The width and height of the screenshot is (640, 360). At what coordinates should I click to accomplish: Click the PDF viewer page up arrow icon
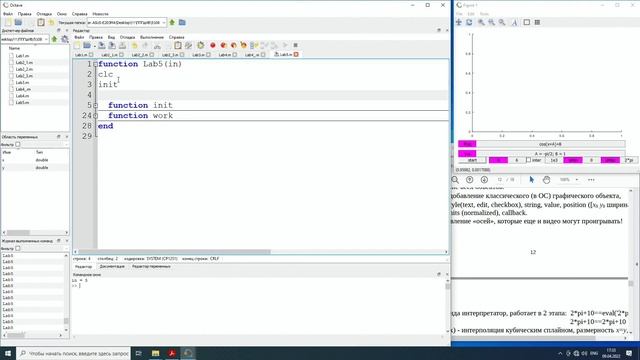click(469, 180)
